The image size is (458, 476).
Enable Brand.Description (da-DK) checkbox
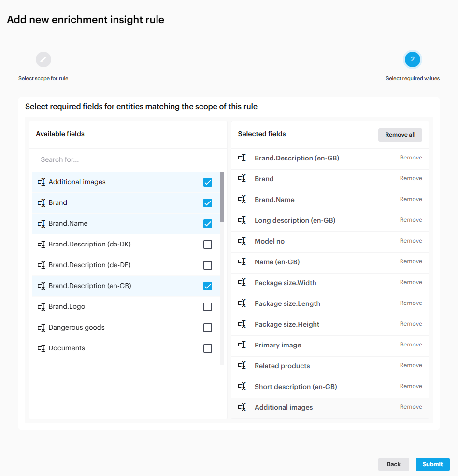[x=208, y=245]
